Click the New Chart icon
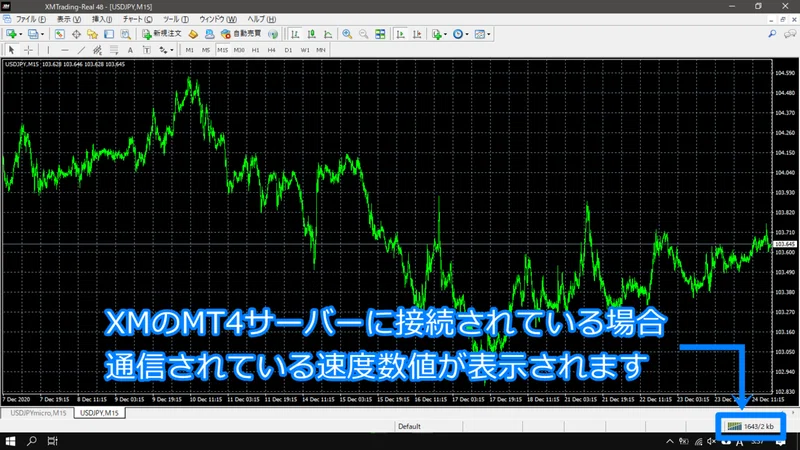 tap(11, 34)
